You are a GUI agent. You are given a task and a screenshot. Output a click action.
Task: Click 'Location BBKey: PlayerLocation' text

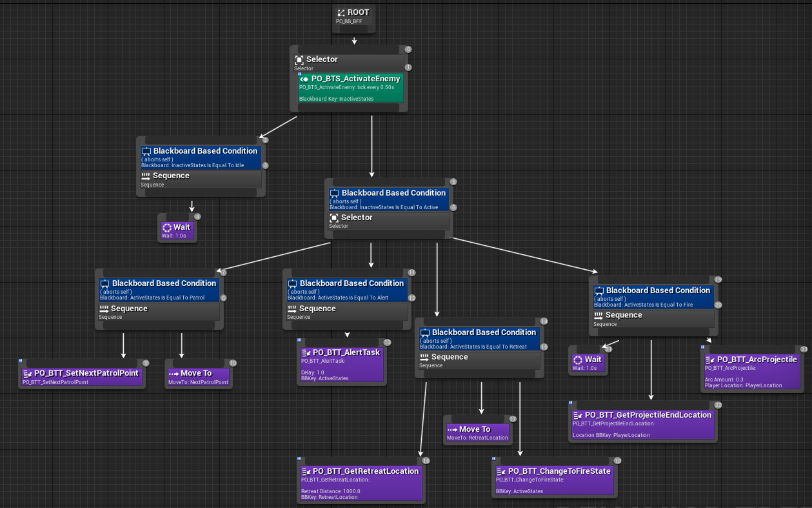611,435
